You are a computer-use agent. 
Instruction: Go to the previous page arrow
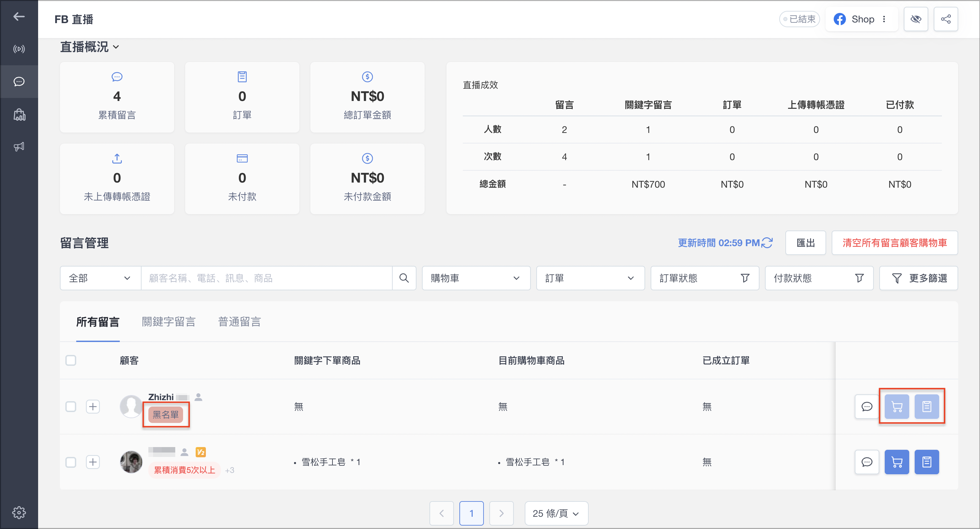(441, 513)
